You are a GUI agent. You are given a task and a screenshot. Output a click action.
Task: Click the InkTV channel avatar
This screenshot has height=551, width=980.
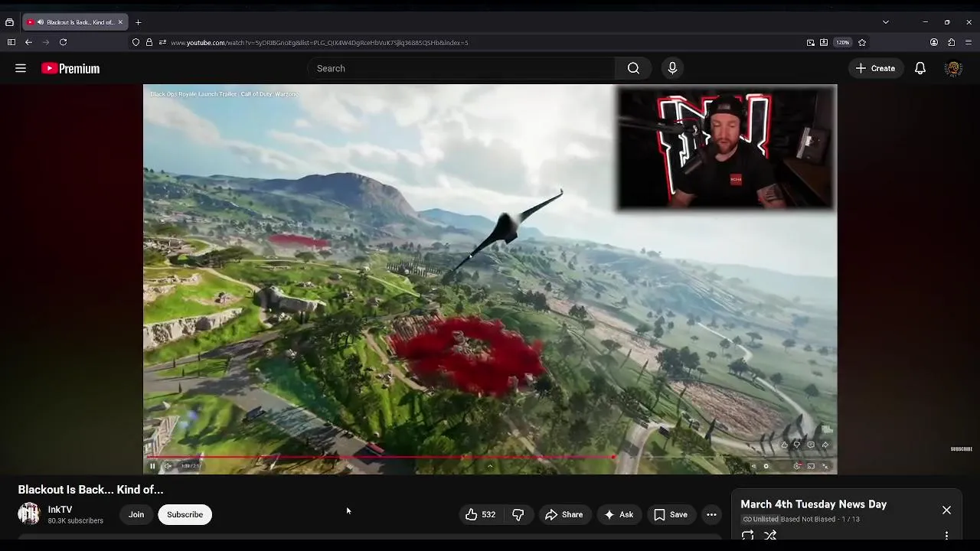(29, 514)
